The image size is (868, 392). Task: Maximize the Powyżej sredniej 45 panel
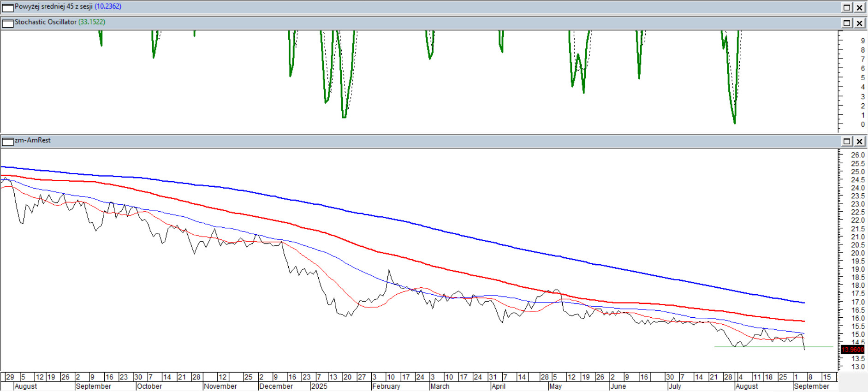coord(847,7)
